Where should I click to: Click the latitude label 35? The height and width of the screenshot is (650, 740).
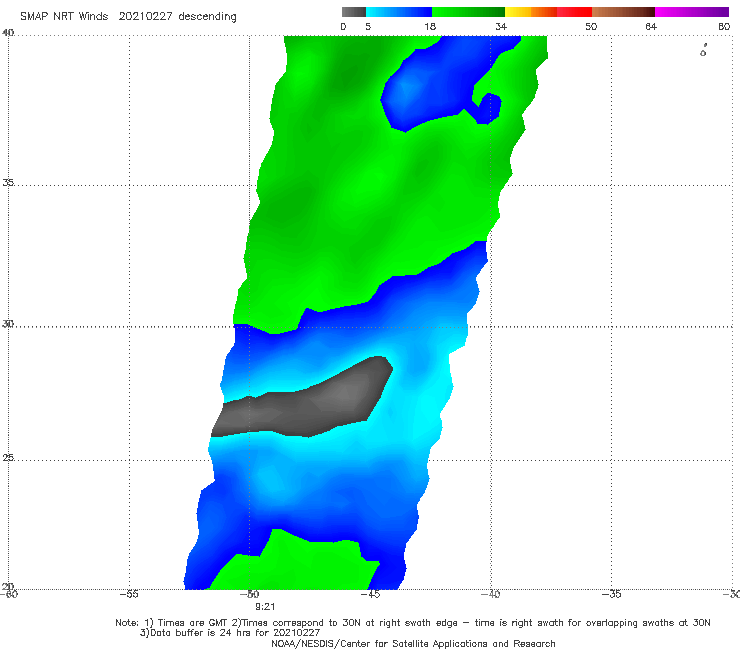[x=8, y=182]
